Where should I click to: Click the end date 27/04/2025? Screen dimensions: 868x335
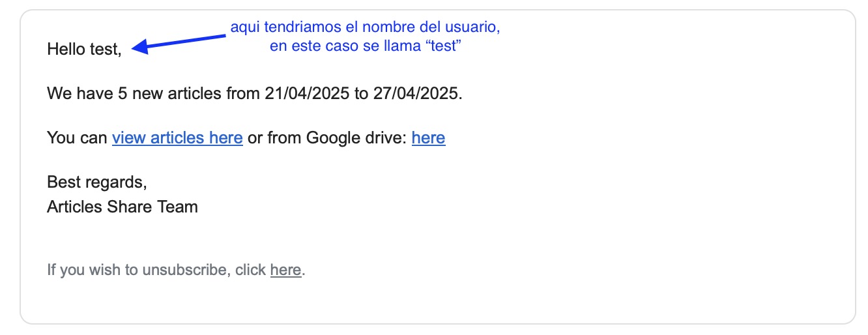[416, 93]
